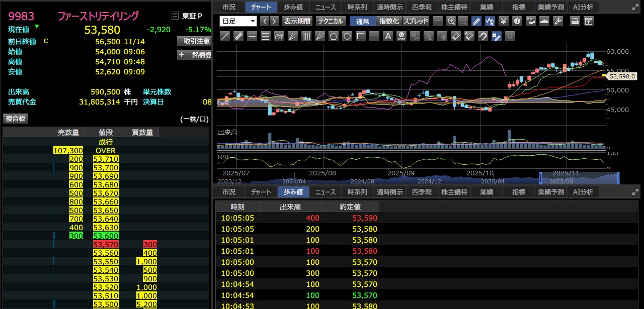The image size is (644, 309).
Task: Click the 成行 market order row
Action: tap(106, 142)
